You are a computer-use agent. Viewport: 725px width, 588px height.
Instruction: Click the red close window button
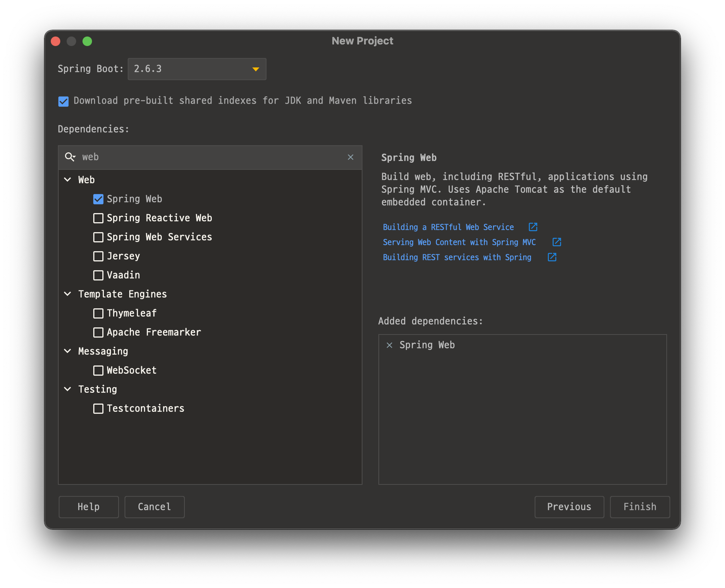[x=56, y=41]
